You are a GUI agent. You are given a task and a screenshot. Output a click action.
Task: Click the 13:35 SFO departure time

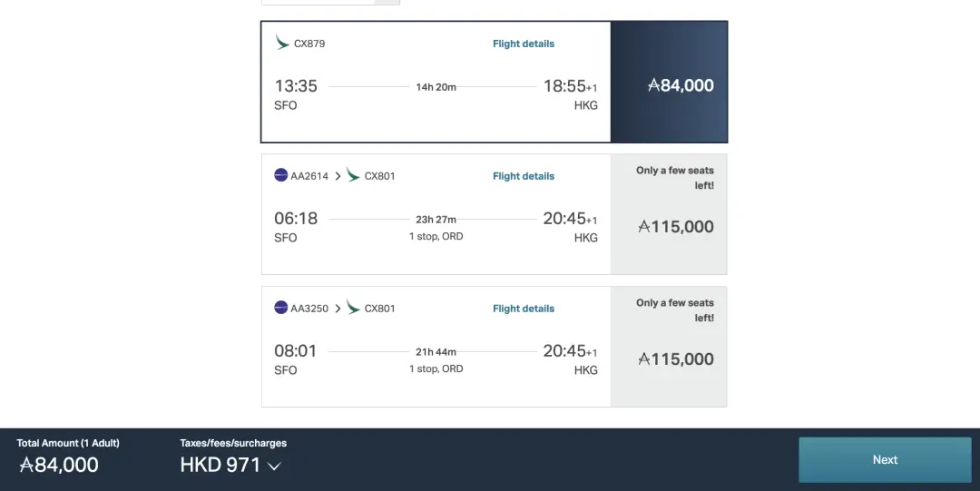point(296,86)
